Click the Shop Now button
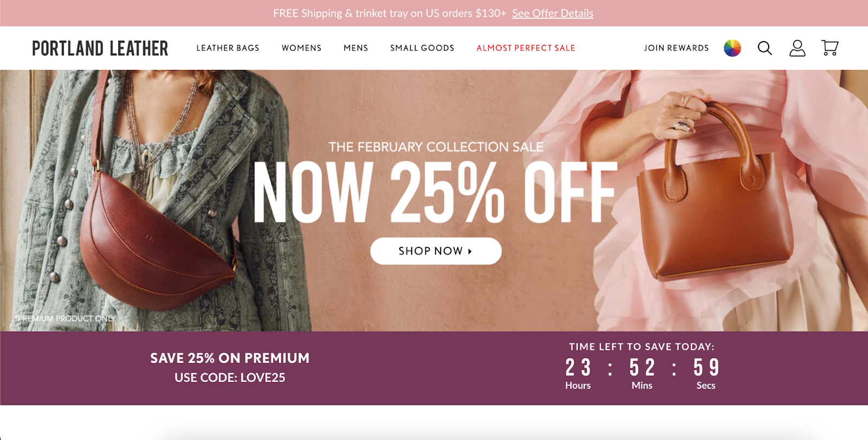This screenshot has height=440, width=868. [x=436, y=251]
